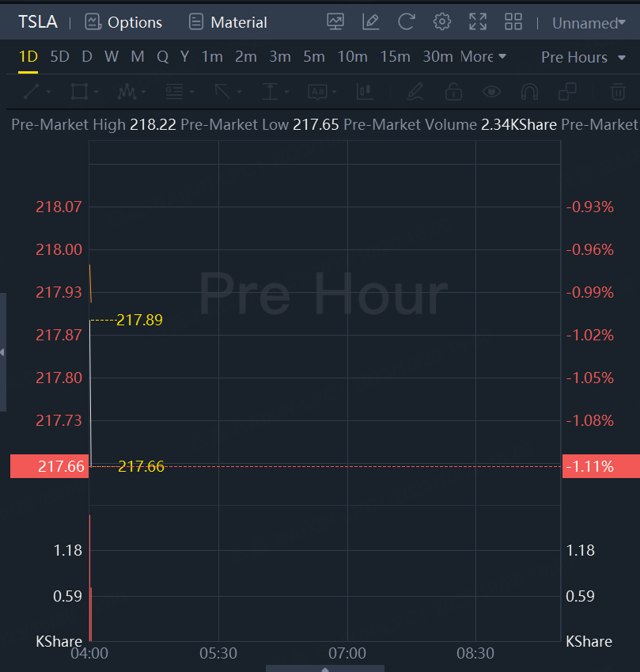Click the left panel collapse handle
The image size is (640, 672).
point(3,352)
